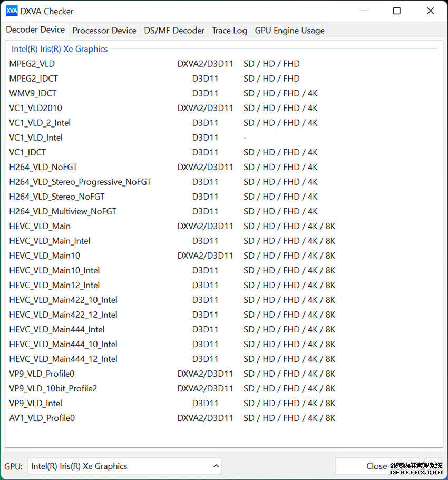Click the DXVA2/D3D11 value for MPEG2_VLD

tap(205, 64)
